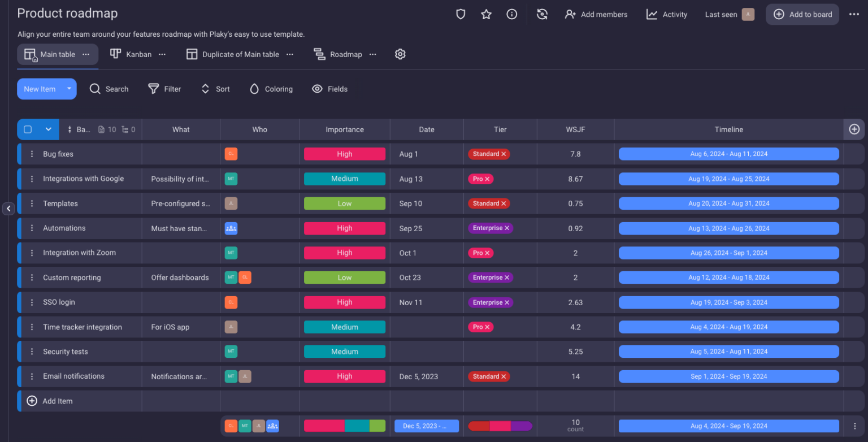
Task: Open the Search tool
Action: tap(109, 89)
